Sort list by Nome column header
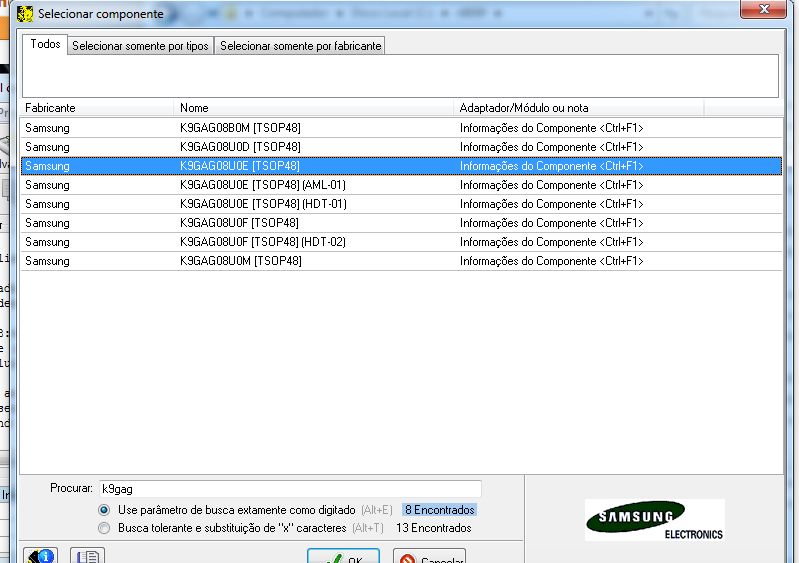 [x=315, y=107]
